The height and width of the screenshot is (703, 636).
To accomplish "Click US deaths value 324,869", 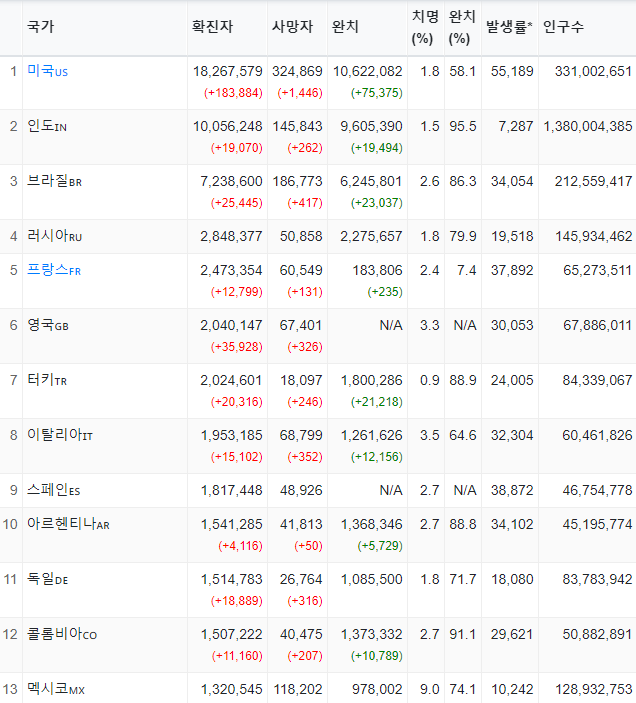I will [297, 71].
